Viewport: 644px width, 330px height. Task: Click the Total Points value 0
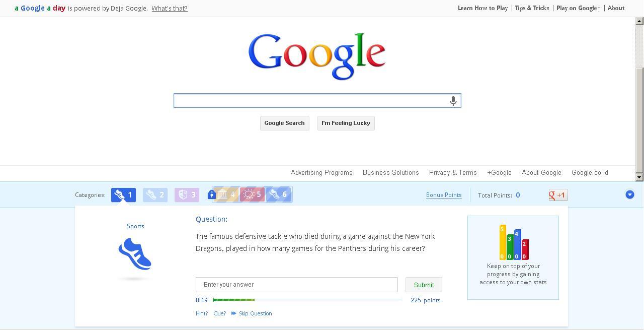coord(518,195)
